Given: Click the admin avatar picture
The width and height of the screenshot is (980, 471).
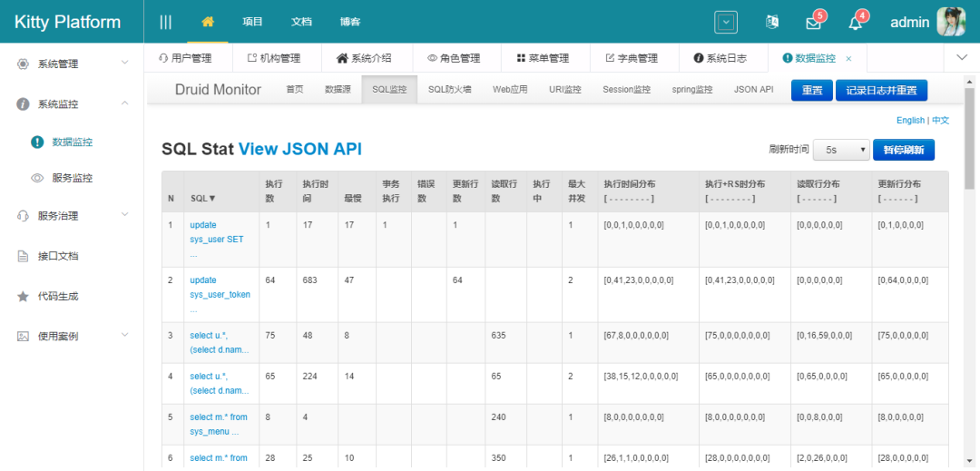Looking at the screenshot, I should [951, 22].
